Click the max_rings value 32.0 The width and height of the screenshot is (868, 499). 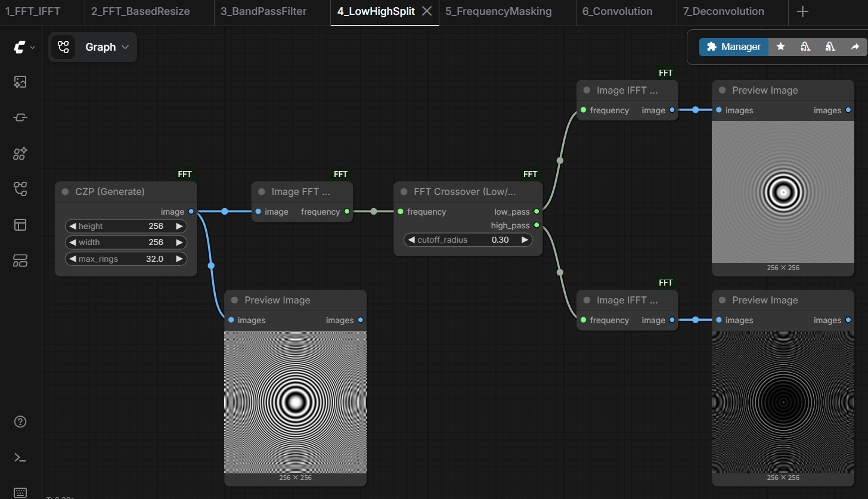pos(154,259)
